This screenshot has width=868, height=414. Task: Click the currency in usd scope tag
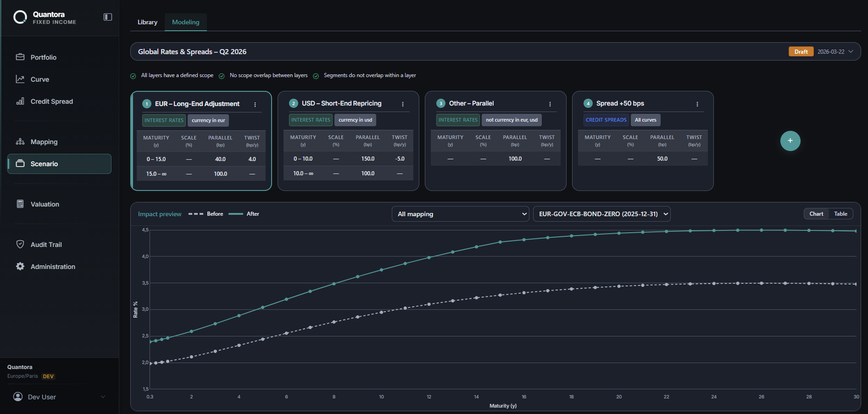[x=355, y=120]
